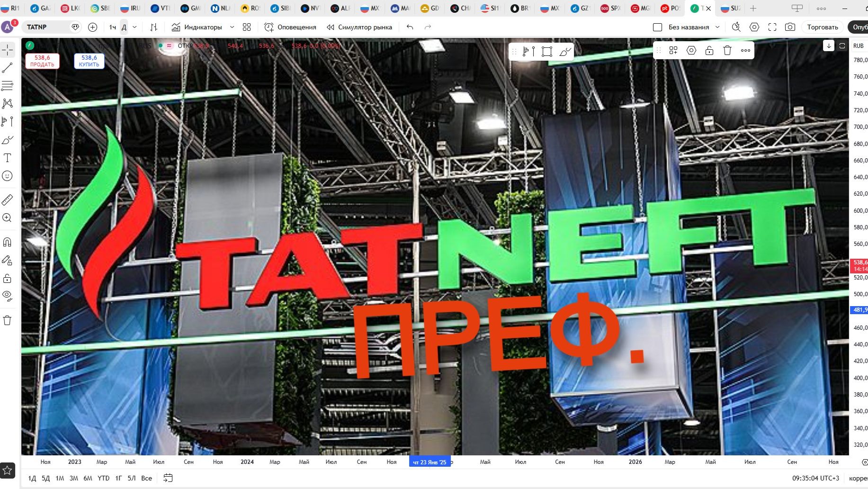Click the чт 23 Янв '25 date marker
The height and width of the screenshot is (489, 868).
click(x=430, y=462)
